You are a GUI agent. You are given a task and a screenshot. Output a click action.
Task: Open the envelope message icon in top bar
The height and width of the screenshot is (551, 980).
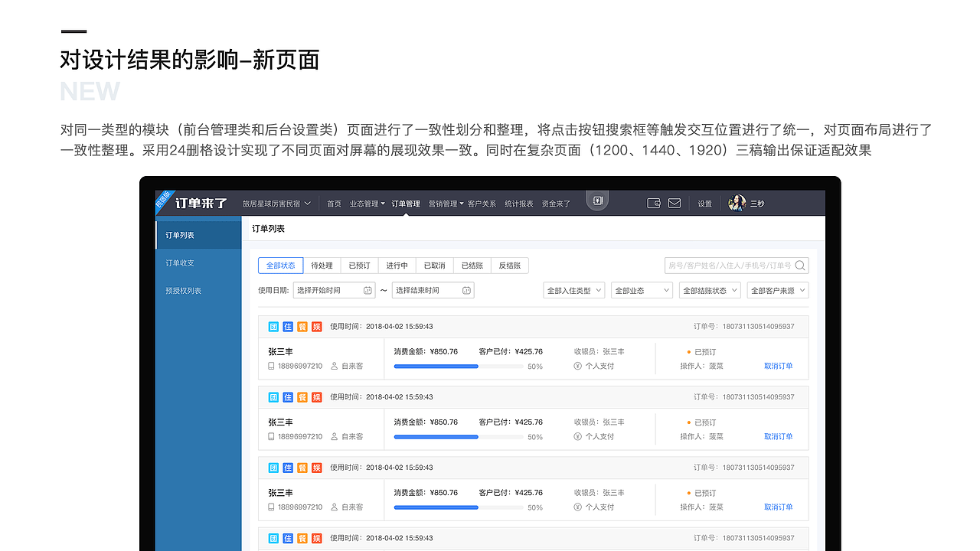[x=675, y=203]
